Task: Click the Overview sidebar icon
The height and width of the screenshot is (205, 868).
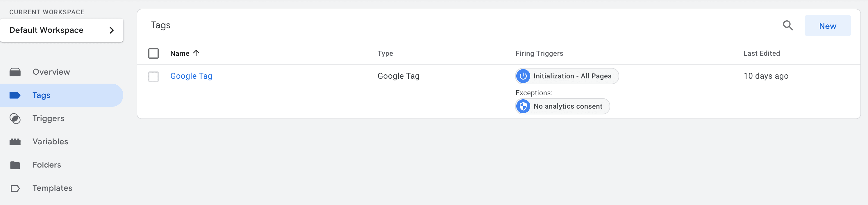Action: [x=15, y=72]
